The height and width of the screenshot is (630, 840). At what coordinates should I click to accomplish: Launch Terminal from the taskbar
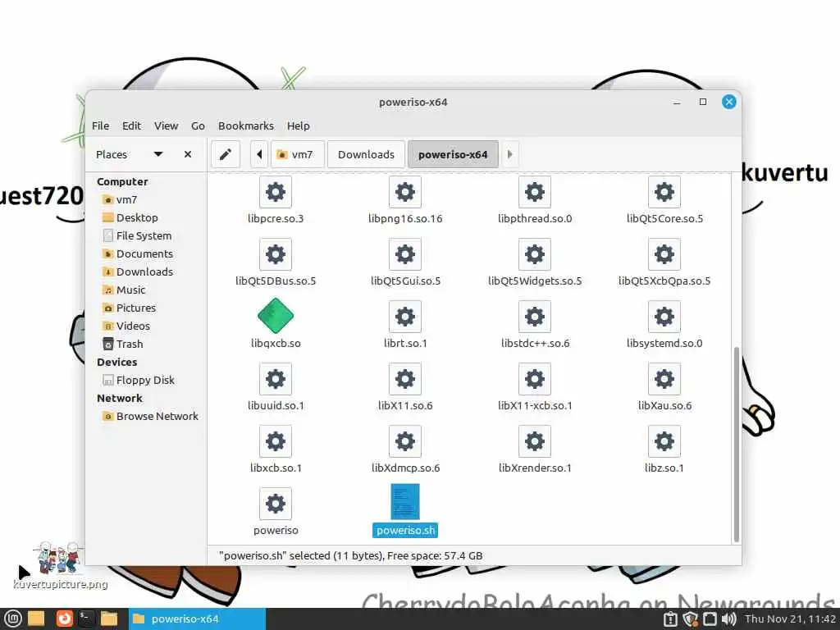coord(85,619)
